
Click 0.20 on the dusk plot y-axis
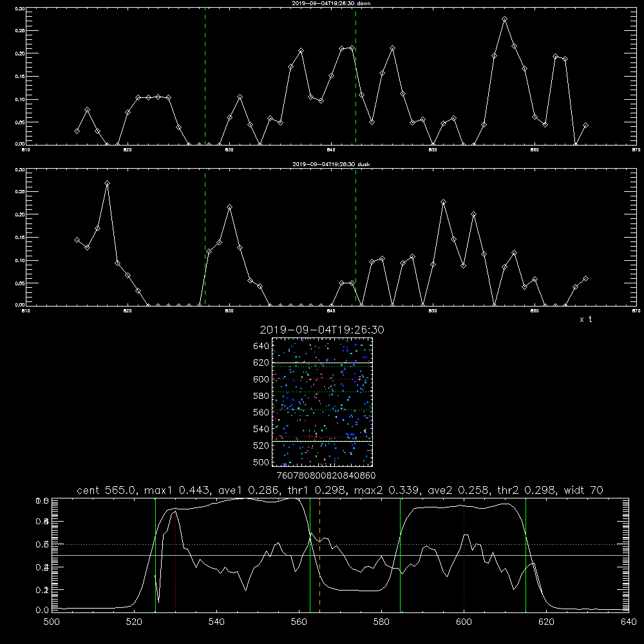point(20,214)
